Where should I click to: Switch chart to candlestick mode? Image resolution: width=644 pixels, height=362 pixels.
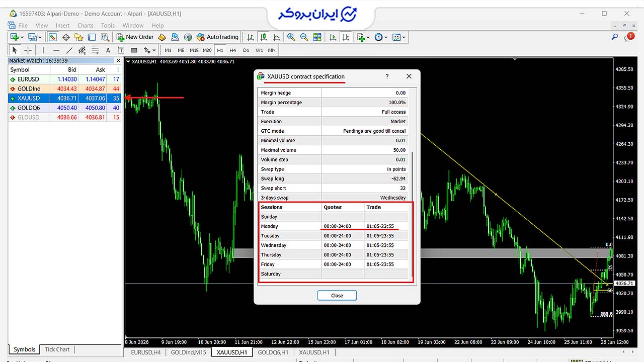pyautogui.click(x=263, y=37)
